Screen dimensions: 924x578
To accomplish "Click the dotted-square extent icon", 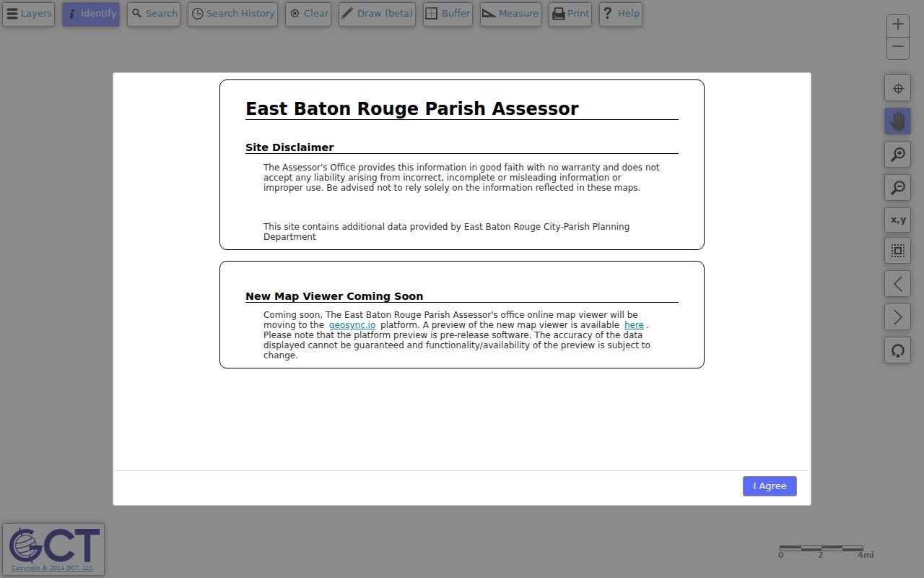I will click(x=898, y=251).
